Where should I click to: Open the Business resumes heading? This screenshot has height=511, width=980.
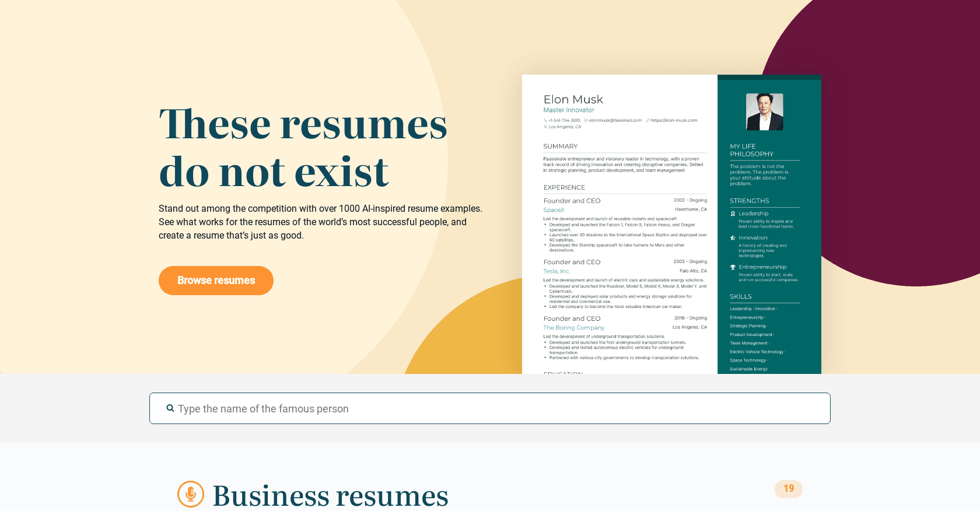coord(330,496)
